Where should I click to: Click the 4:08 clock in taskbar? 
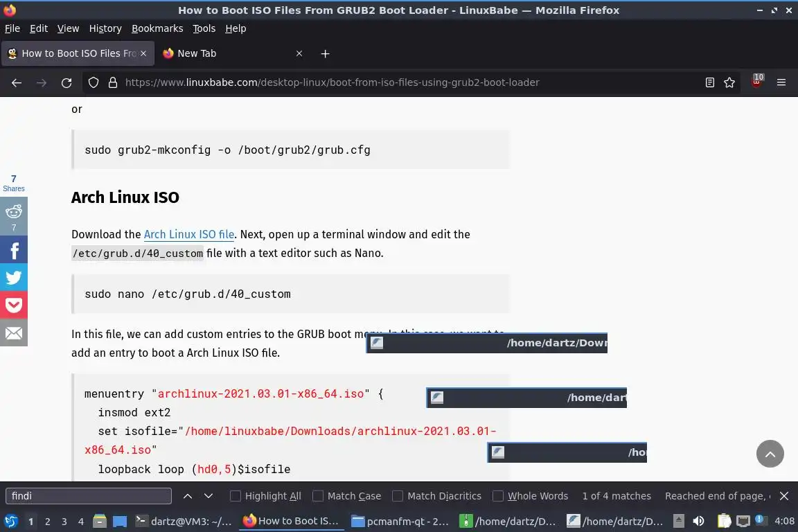pos(784,521)
